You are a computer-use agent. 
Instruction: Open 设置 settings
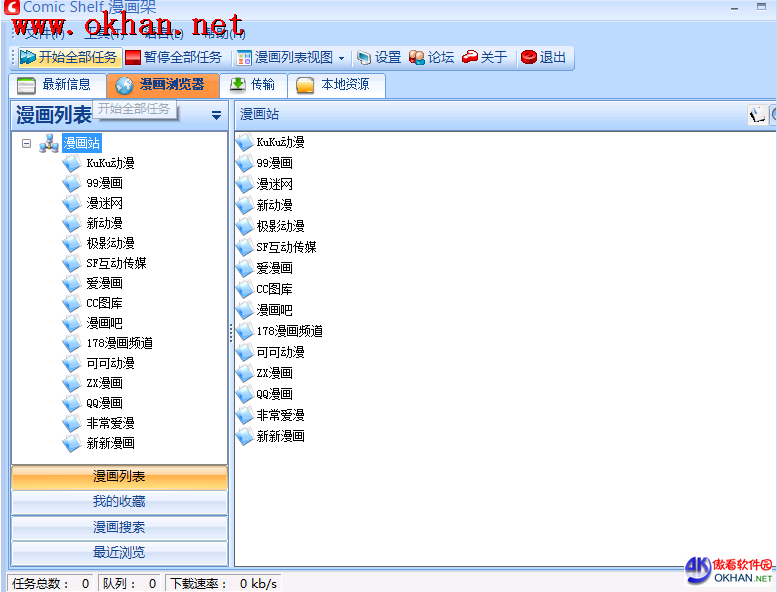pyautogui.click(x=380, y=57)
